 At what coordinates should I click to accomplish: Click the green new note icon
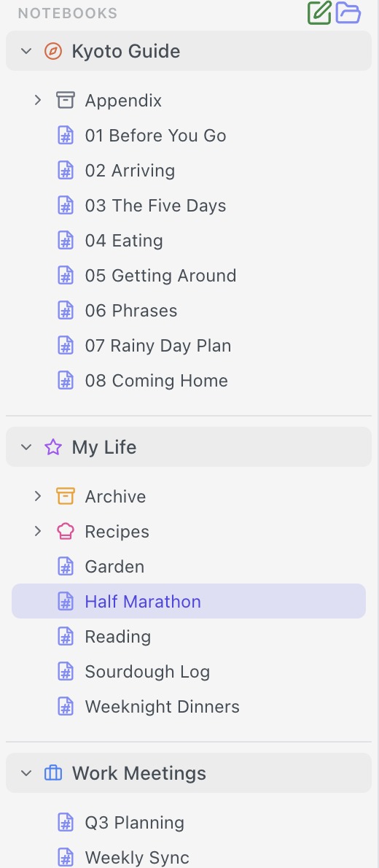coord(319,12)
